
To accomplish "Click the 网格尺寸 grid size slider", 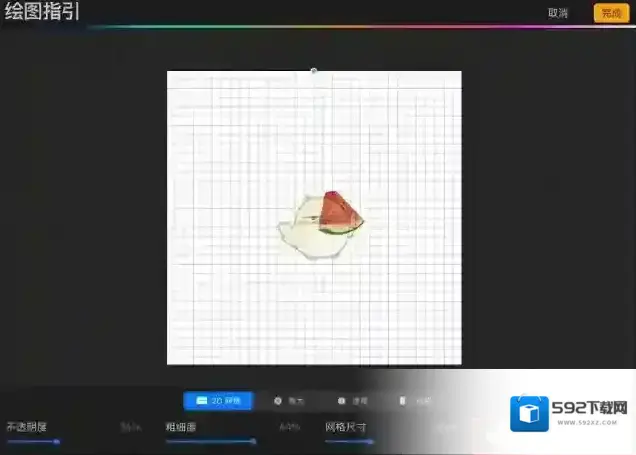I will [x=350, y=441].
